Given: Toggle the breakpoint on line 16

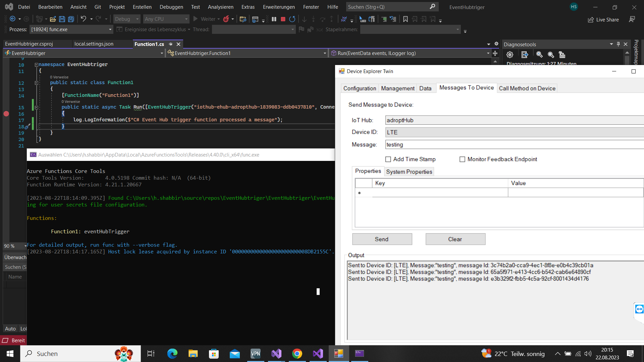Looking at the screenshot, I should [x=6, y=114].
